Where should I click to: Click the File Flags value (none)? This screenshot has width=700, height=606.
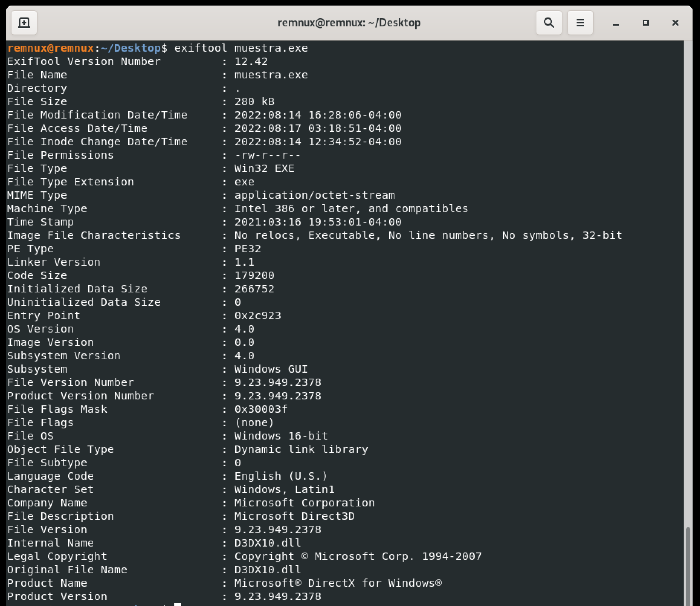click(254, 422)
